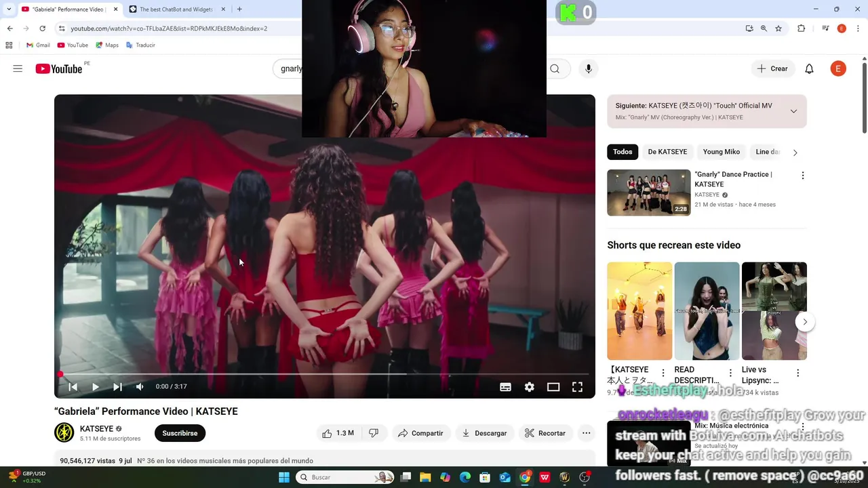Open YouTube guide hamburger menu
This screenshot has height=488, width=868.
tap(18, 68)
